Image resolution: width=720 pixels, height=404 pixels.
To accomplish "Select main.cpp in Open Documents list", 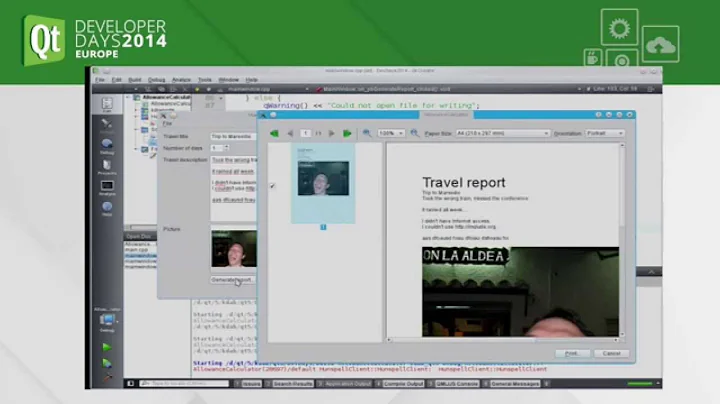I will [x=136, y=250].
